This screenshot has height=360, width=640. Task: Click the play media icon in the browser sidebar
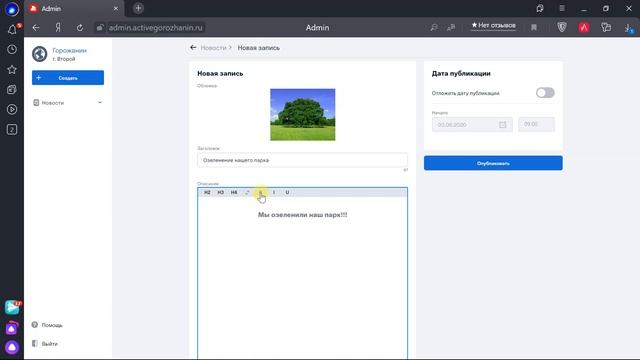tap(12, 109)
